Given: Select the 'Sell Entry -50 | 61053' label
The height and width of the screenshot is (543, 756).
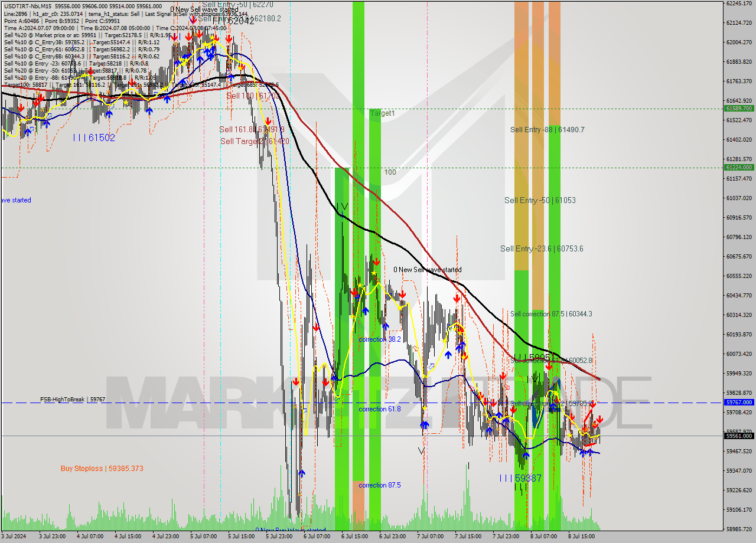Looking at the screenshot, I should (x=540, y=200).
